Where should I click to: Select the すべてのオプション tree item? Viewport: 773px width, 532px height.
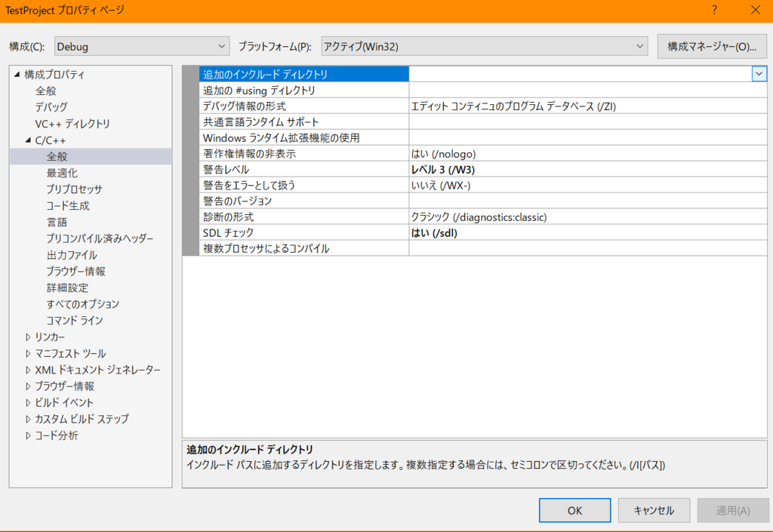point(83,304)
